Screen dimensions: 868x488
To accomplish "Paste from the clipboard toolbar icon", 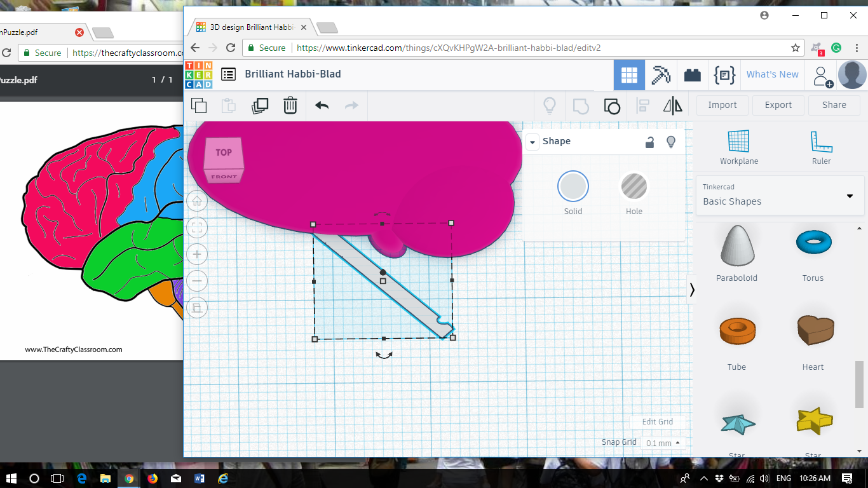I will pos(229,105).
